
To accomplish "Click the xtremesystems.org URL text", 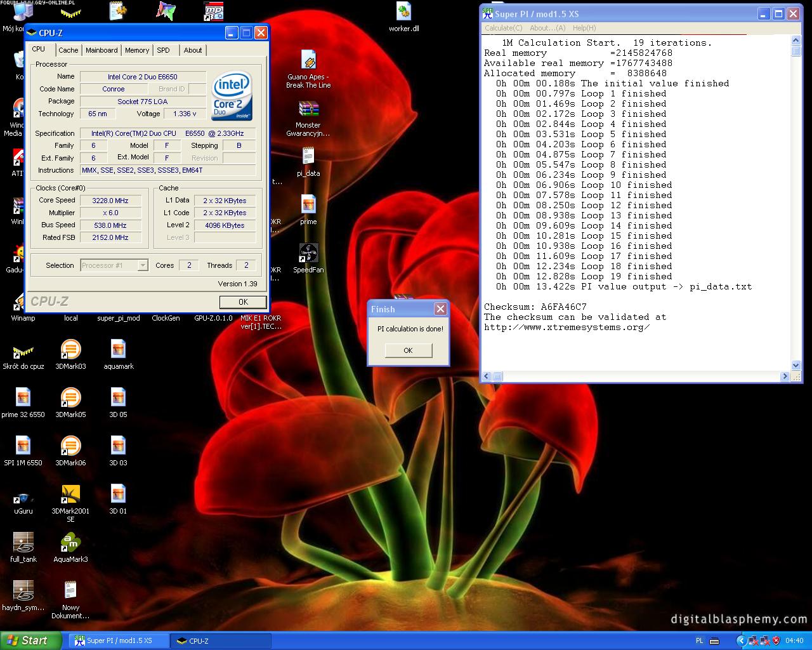I will [x=566, y=327].
